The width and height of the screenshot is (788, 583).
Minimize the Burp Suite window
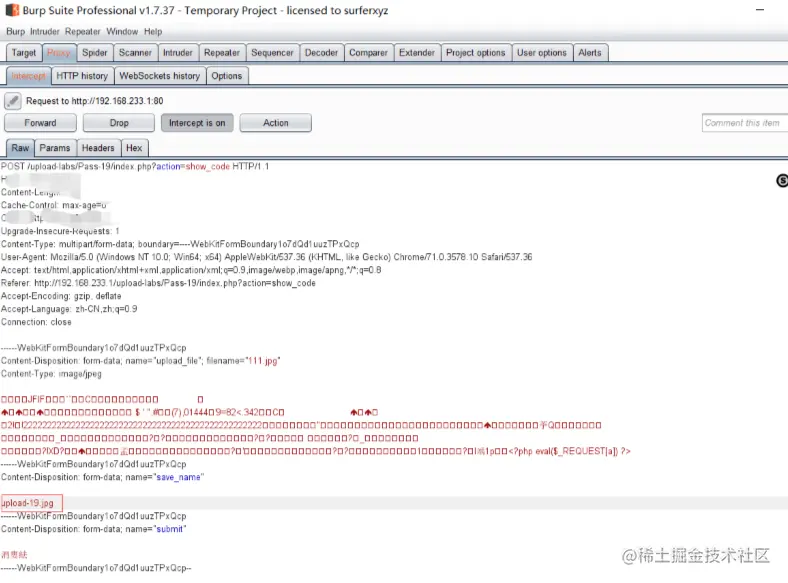click(x=760, y=10)
